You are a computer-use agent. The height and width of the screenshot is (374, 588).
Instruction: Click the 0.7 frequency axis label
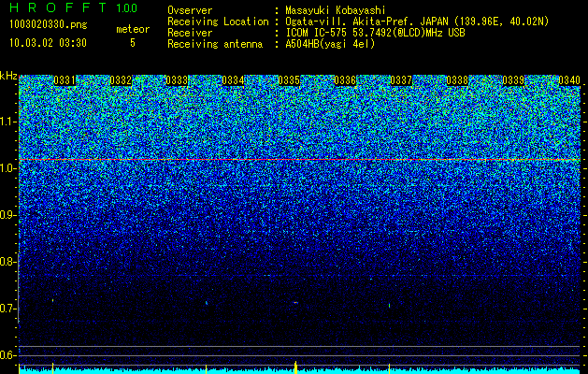(7, 309)
